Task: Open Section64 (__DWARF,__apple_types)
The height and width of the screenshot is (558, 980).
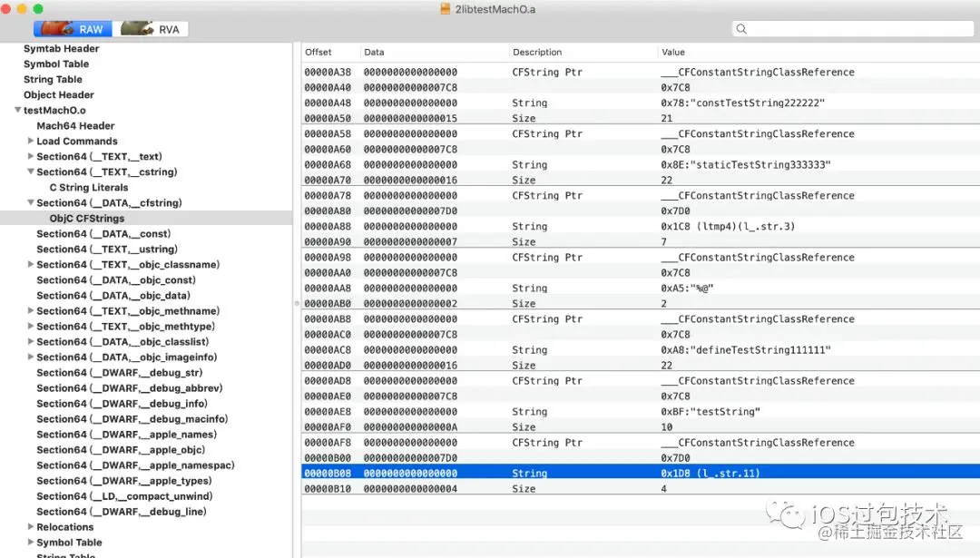Action: 123,481
